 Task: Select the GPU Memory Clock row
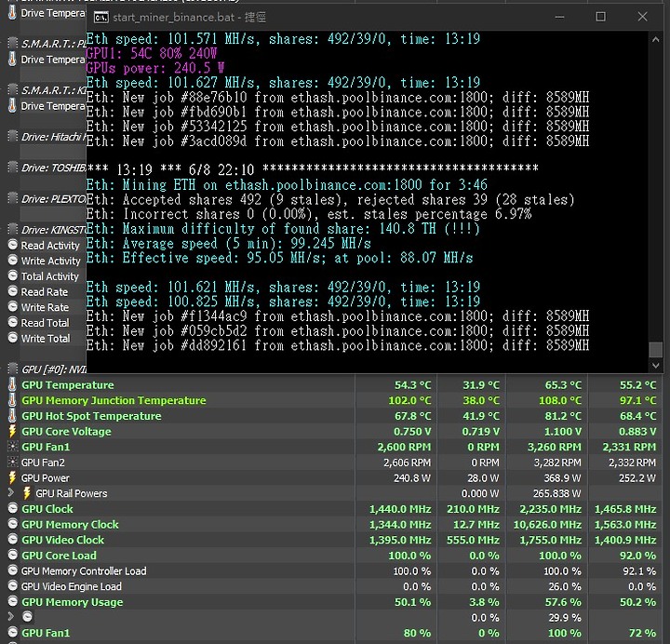pos(335,524)
